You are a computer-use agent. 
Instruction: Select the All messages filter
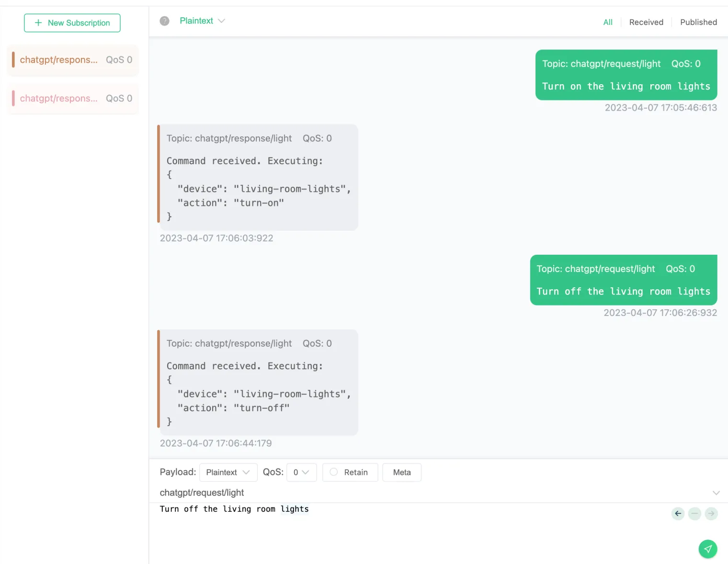(x=608, y=22)
